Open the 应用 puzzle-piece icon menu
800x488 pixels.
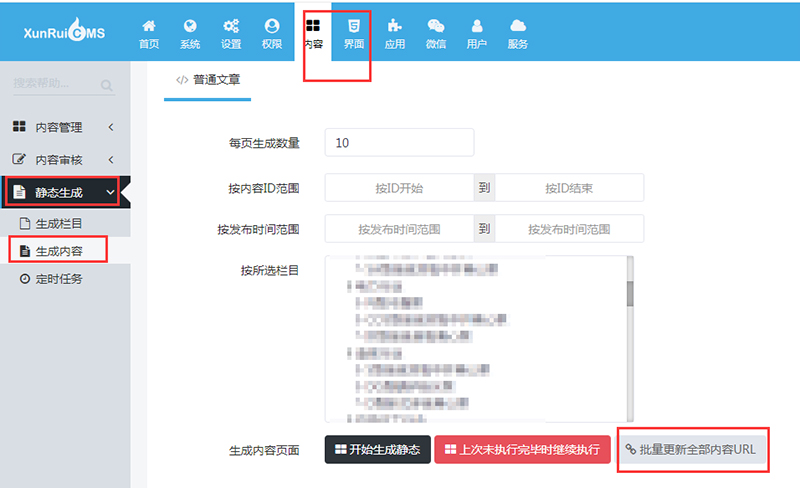(x=394, y=34)
